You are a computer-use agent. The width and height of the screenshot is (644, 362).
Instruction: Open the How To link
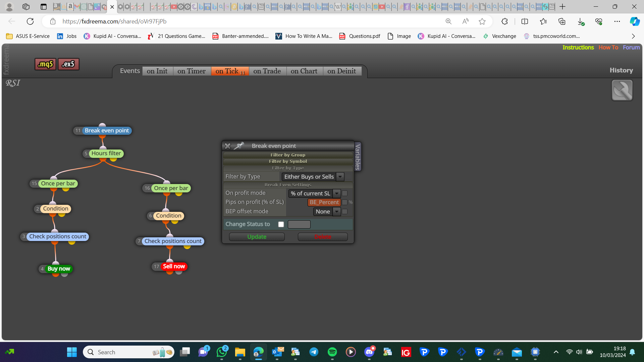coord(608,48)
